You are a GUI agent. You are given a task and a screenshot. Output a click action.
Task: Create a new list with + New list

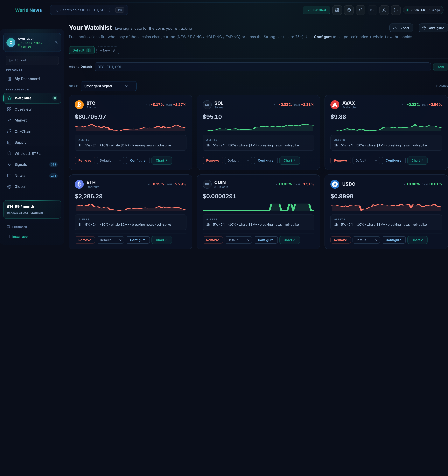[108, 50]
